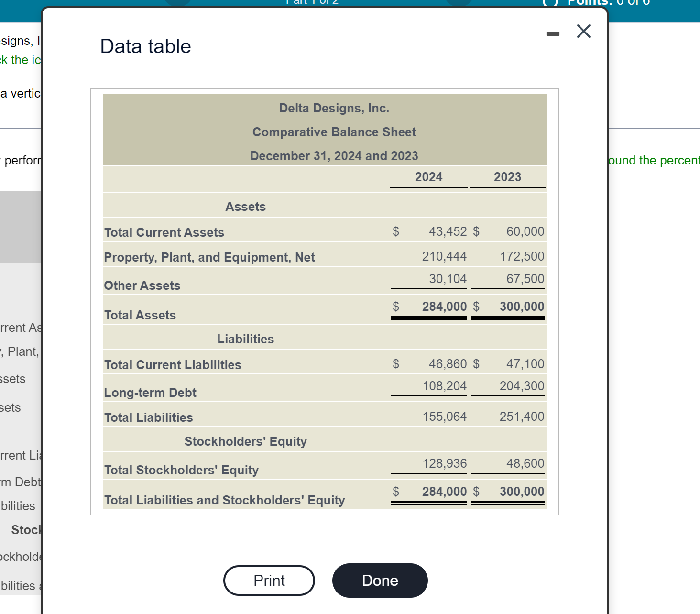Click the Total Stockholders' Equity value 128,936

444,463
